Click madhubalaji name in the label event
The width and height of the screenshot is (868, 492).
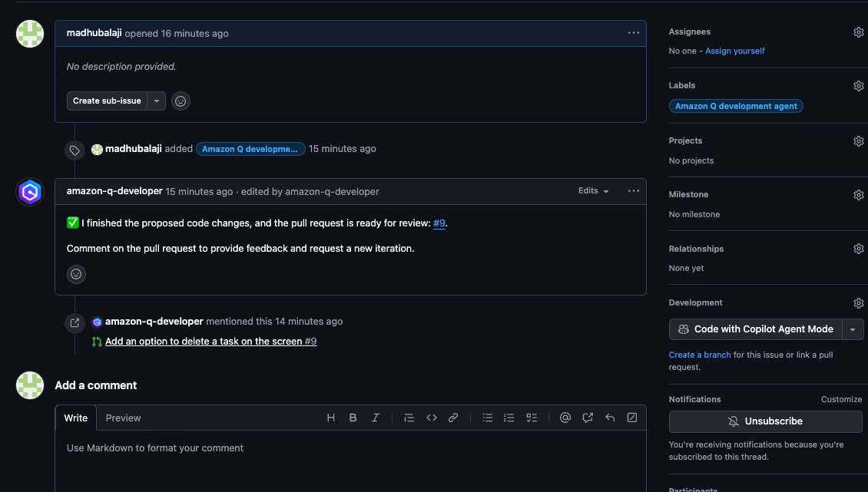[x=134, y=148]
